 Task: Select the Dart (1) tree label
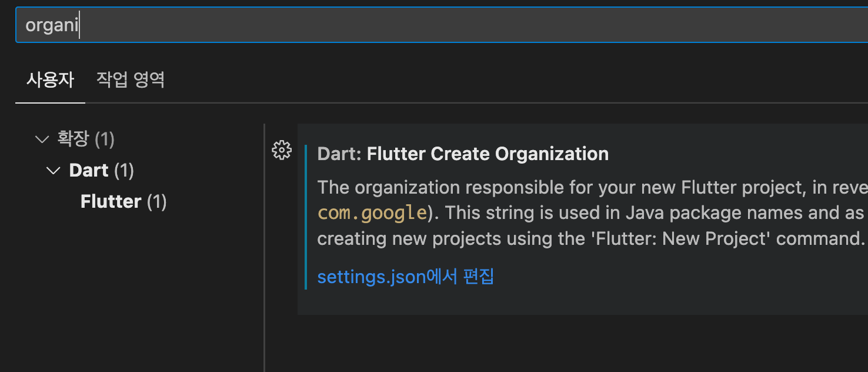click(102, 171)
